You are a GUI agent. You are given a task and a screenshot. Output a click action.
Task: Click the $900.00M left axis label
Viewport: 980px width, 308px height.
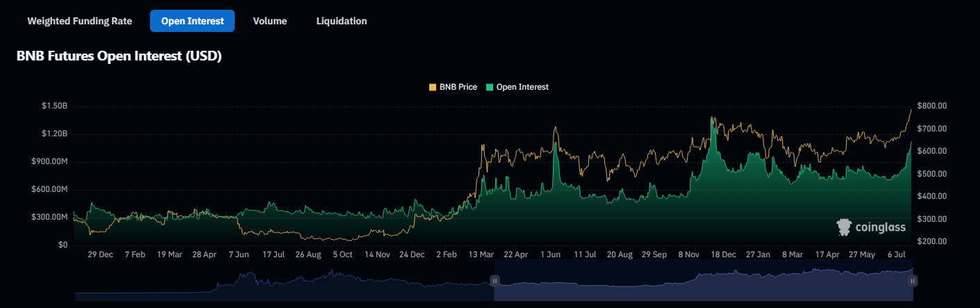click(x=49, y=161)
